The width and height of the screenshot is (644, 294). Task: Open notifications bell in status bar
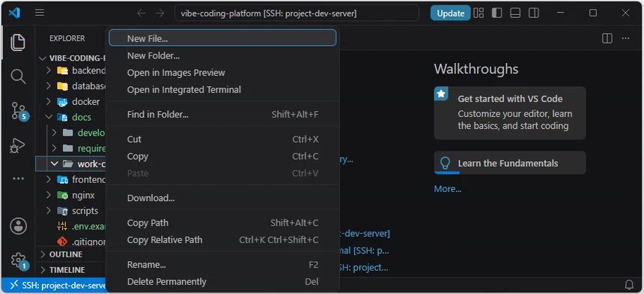pos(629,284)
